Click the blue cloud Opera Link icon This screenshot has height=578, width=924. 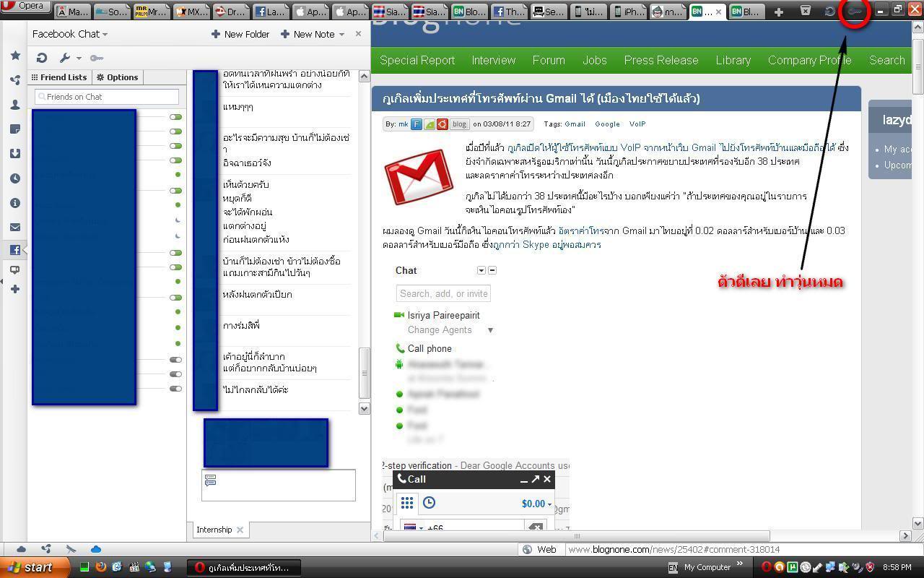tap(95, 549)
